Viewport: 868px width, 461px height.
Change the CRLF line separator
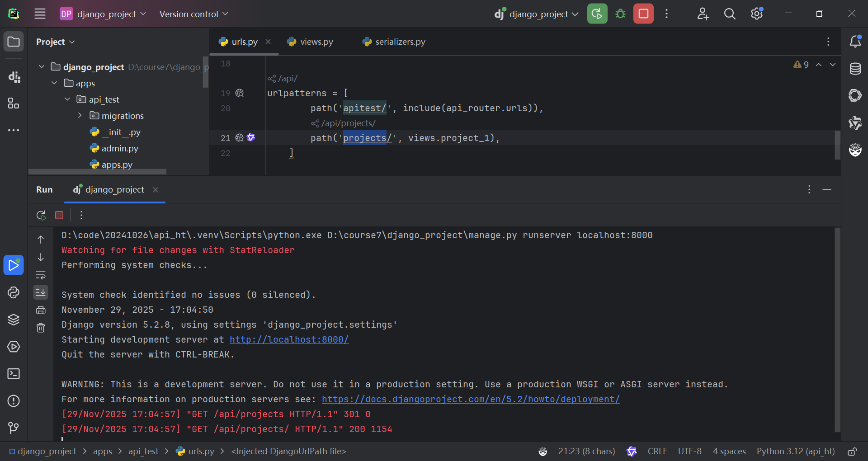coord(657,452)
